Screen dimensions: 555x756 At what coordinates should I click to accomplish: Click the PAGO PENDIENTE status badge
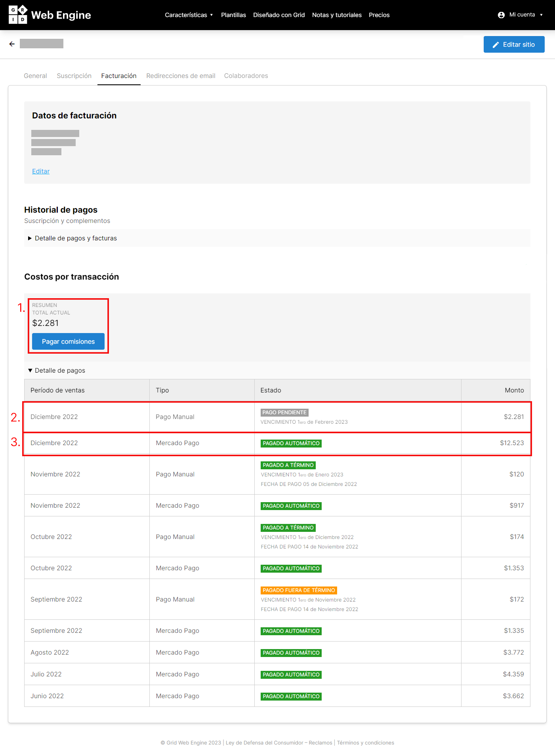point(284,412)
